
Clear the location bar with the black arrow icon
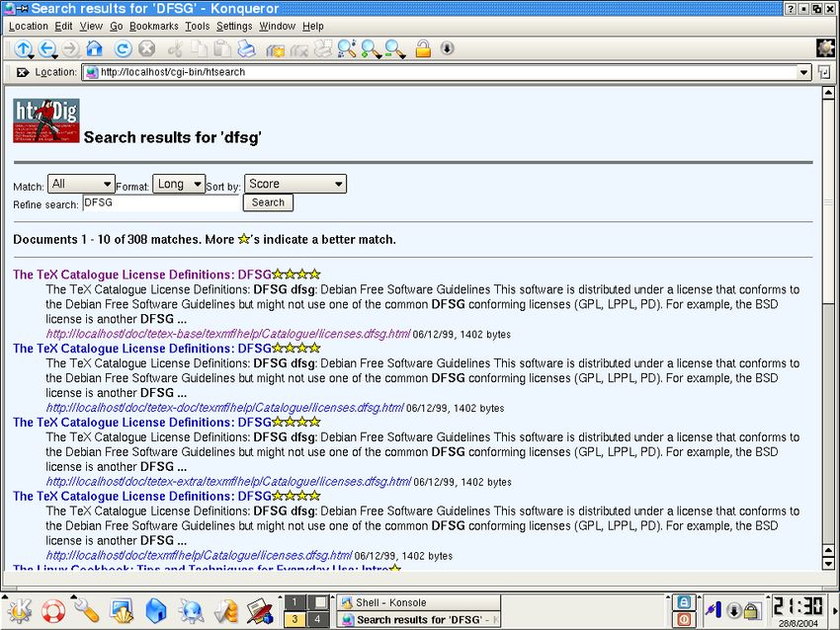(23, 72)
